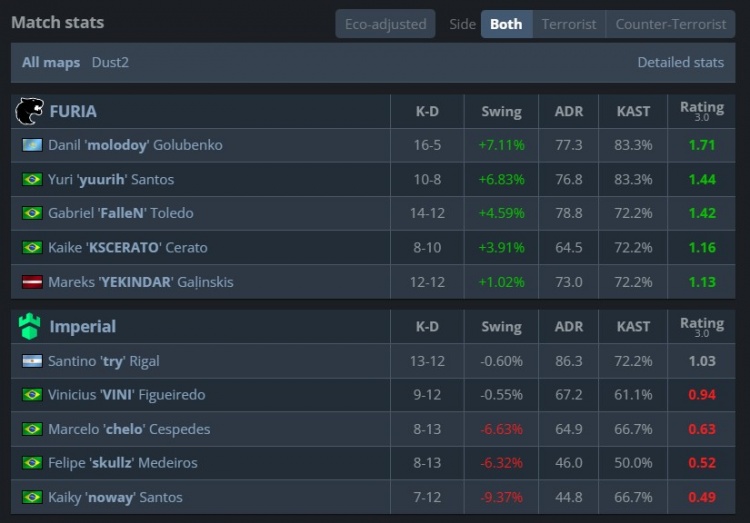Click the Argentine flag beside try
This screenshot has height=523, width=750.
(32, 361)
